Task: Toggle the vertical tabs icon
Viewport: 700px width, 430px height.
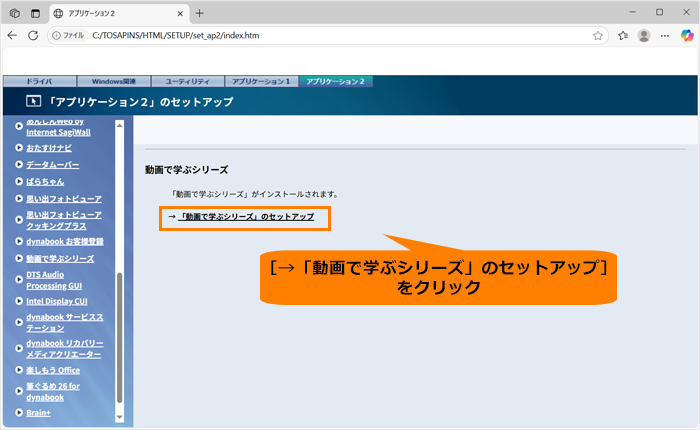Action: (x=35, y=13)
